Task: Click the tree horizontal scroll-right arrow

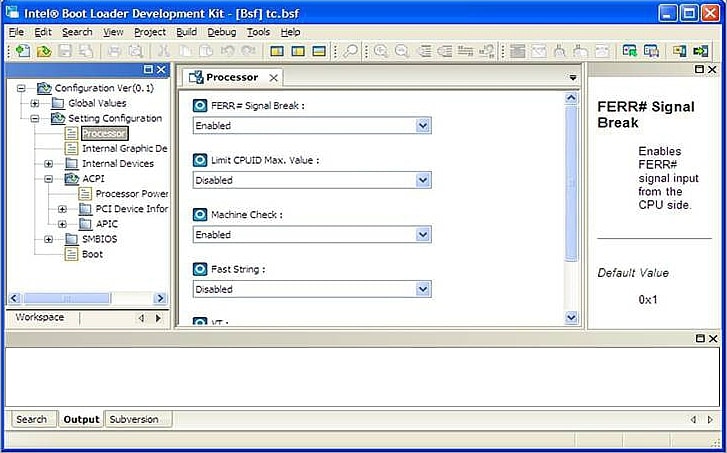Action: 160,298
